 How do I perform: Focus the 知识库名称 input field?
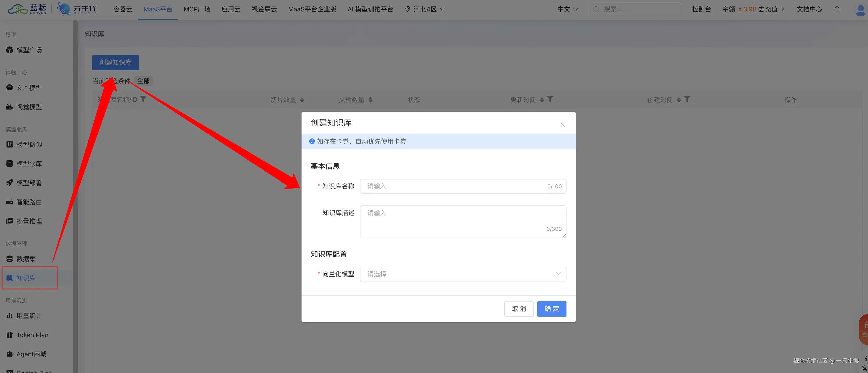[463, 186]
